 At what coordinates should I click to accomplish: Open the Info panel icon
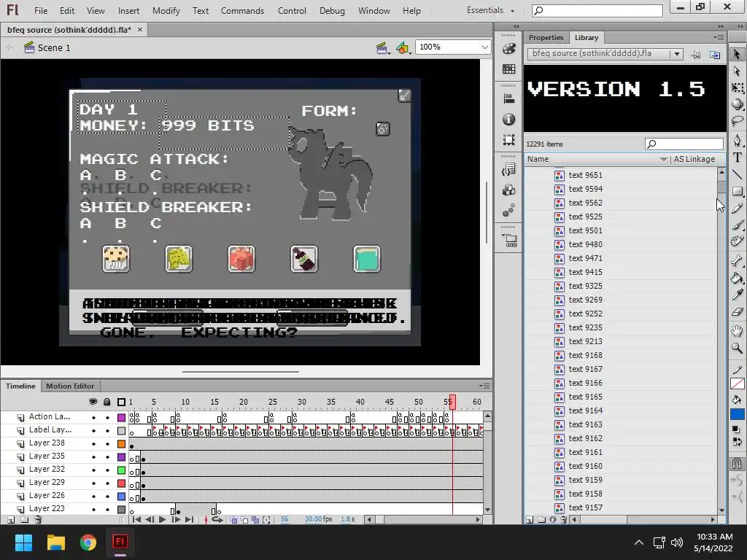tap(508, 119)
